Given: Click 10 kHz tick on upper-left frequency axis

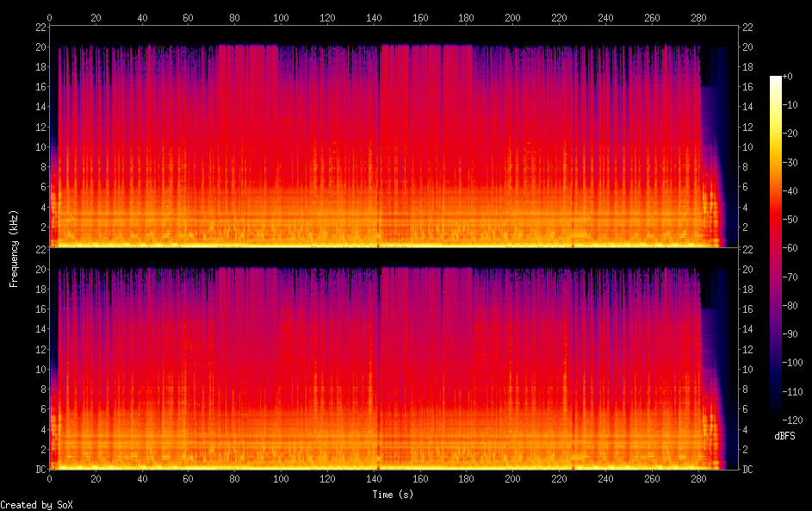Looking at the screenshot, I should tap(39, 147).
